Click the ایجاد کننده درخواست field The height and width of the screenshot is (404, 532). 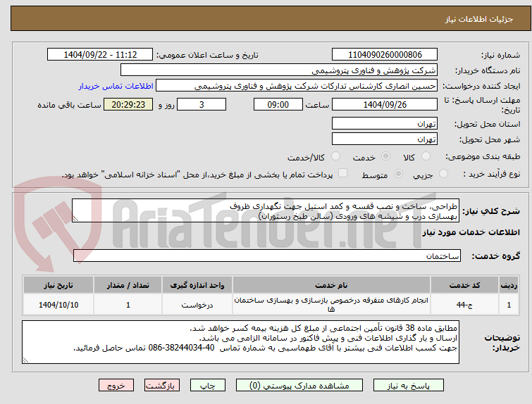tap(297, 86)
